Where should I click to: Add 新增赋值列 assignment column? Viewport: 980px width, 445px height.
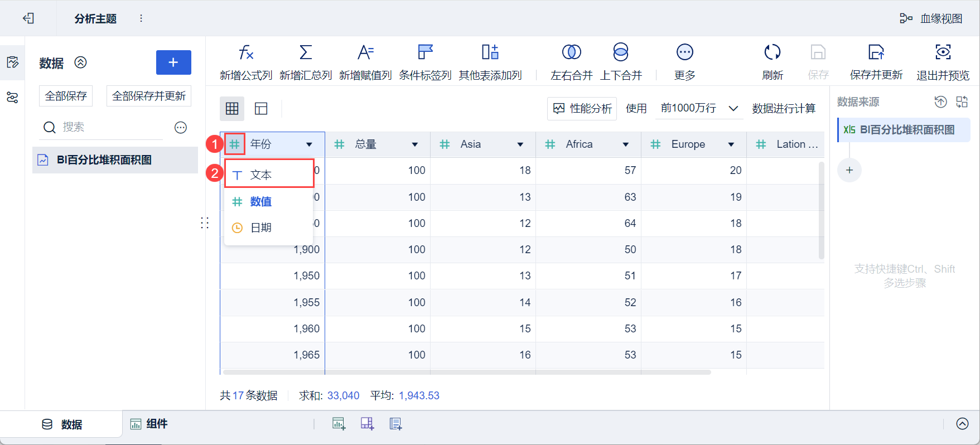[x=365, y=62]
